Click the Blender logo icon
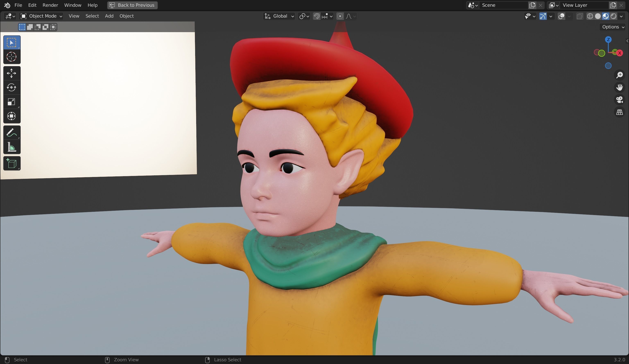Screen dimensions: 629x364 pos(7,5)
